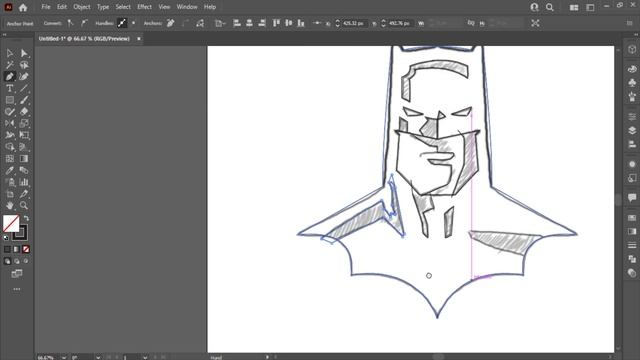Select the Pen tool
640x360 pixels.
(10, 76)
